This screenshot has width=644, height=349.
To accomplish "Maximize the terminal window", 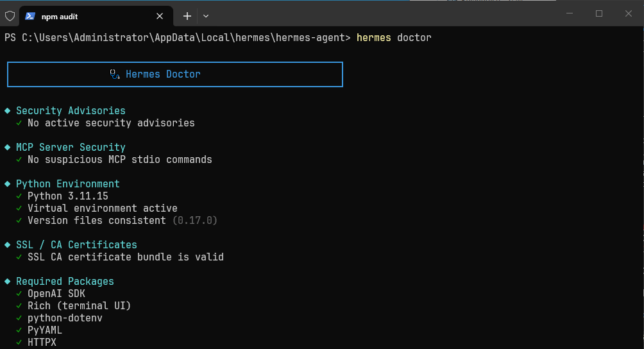I will coord(599,13).
